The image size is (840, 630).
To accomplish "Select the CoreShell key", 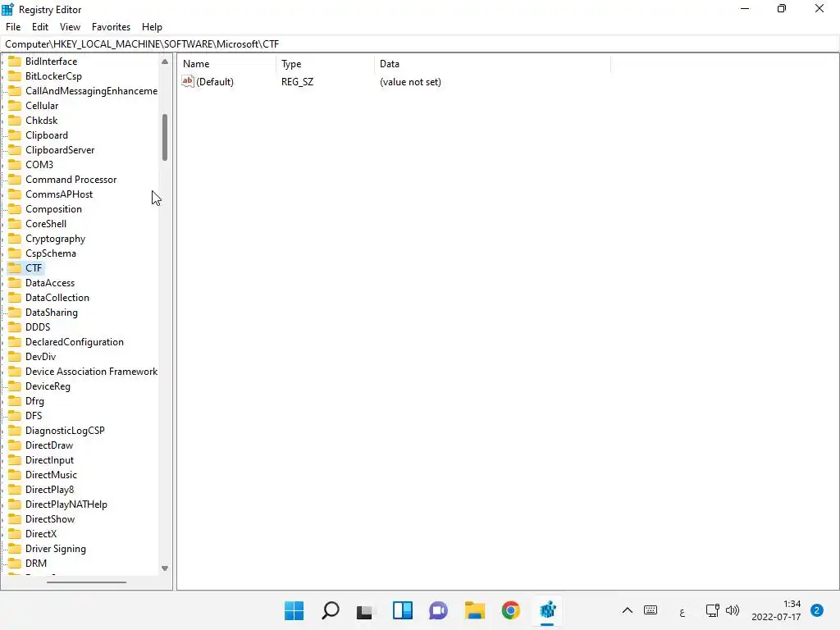I will [x=46, y=224].
